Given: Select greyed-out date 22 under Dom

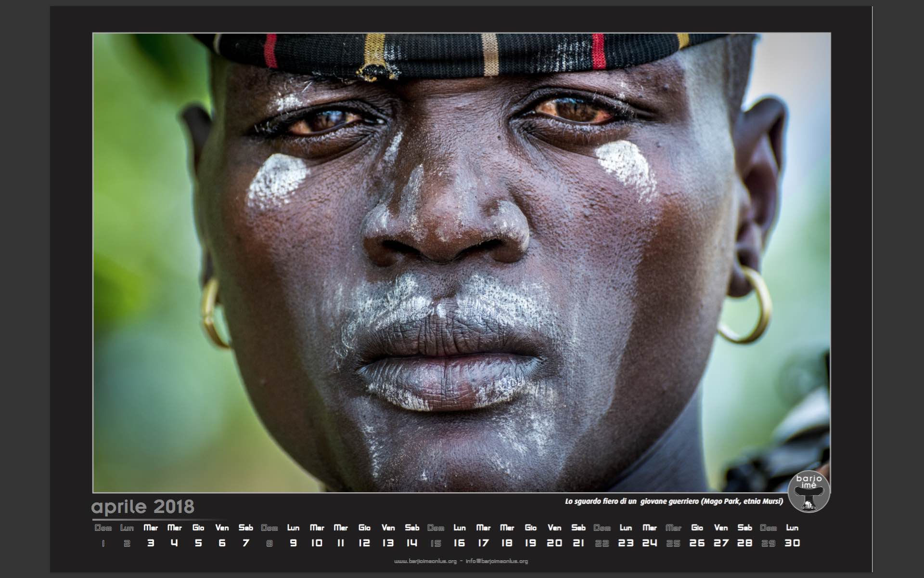Looking at the screenshot, I should point(602,543).
